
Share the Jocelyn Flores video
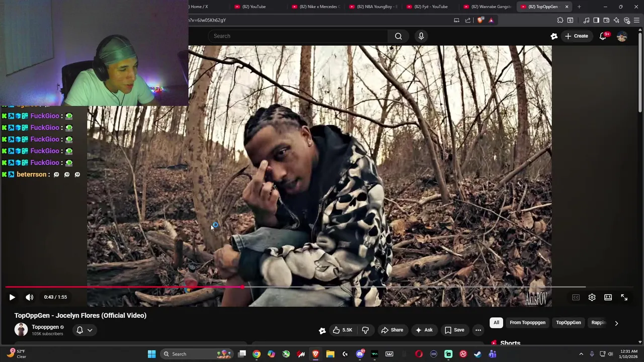tap(392, 330)
